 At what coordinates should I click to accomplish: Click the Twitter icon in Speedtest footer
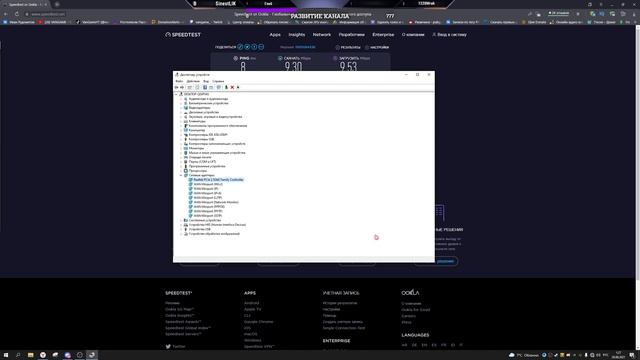(x=168, y=347)
